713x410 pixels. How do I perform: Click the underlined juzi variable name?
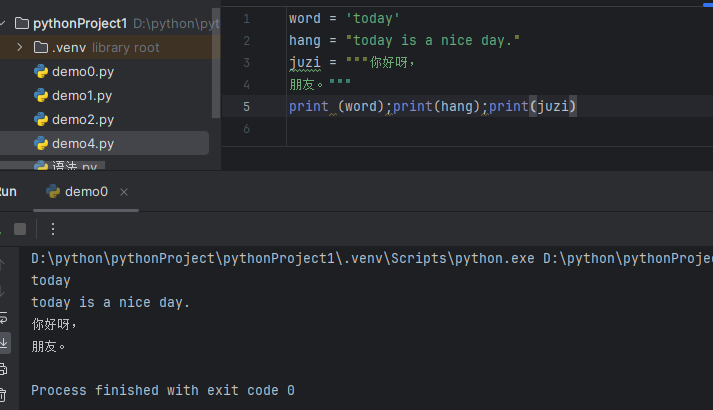pos(305,63)
